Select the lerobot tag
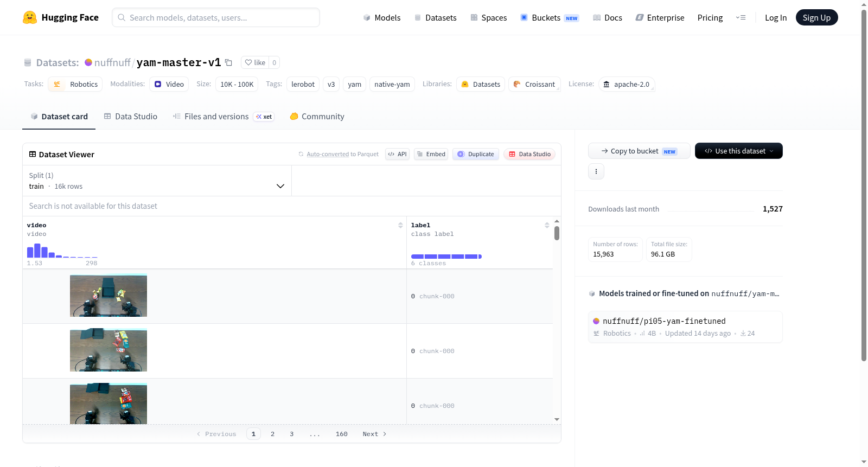 pyautogui.click(x=303, y=84)
